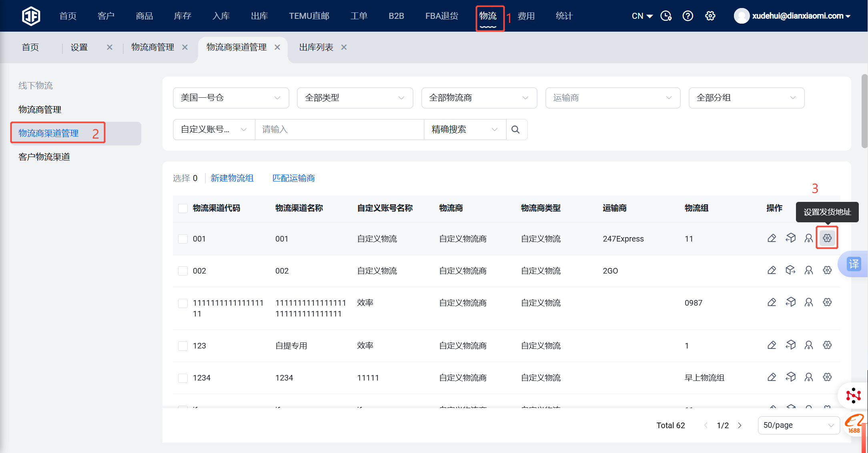
Task: Click the 请输入 search input field
Action: (x=339, y=129)
